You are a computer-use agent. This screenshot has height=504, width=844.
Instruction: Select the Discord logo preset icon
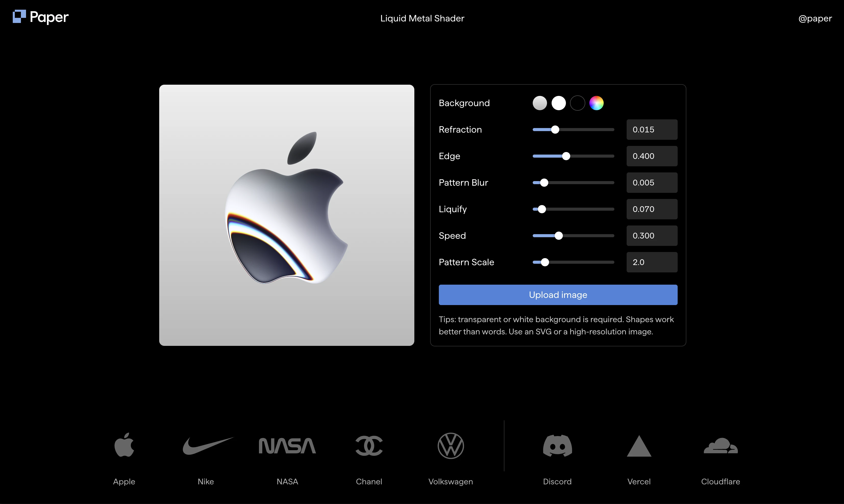(x=557, y=446)
